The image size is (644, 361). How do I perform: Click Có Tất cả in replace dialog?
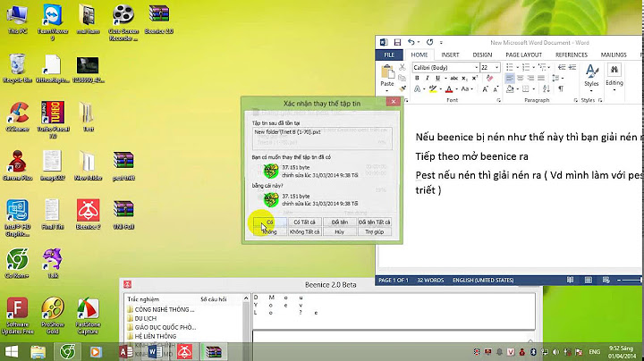tap(304, 222)
